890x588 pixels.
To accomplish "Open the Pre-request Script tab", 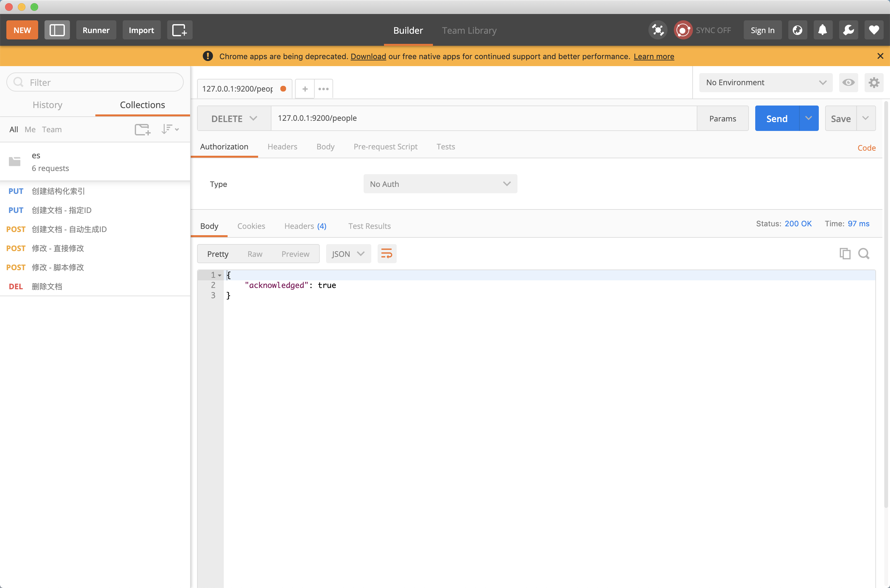I will 385,147.
